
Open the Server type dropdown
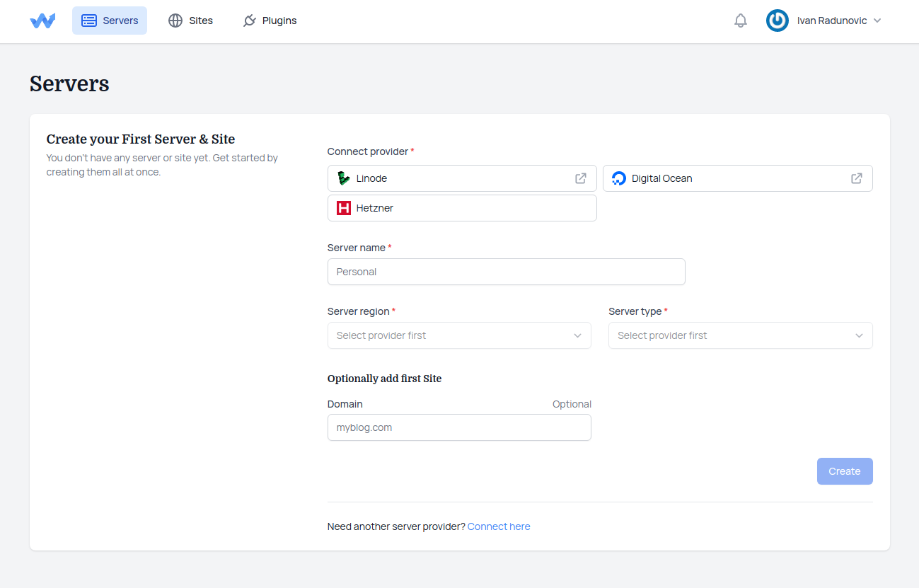pos(741,335)
